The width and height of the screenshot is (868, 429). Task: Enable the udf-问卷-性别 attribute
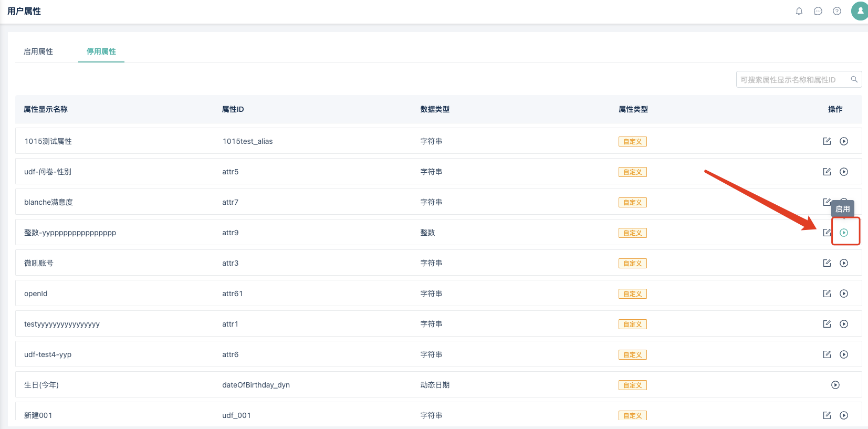[844, 172]
